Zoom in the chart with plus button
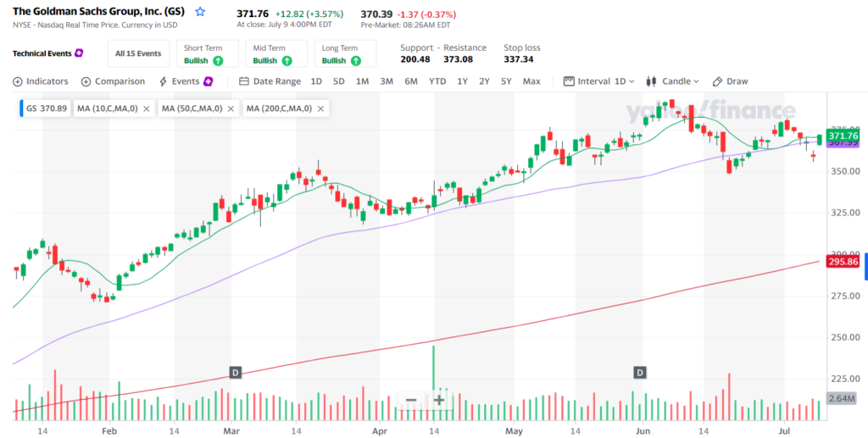Image resolution: width=868 pixels, height=438 pixels. pos(439,401)
